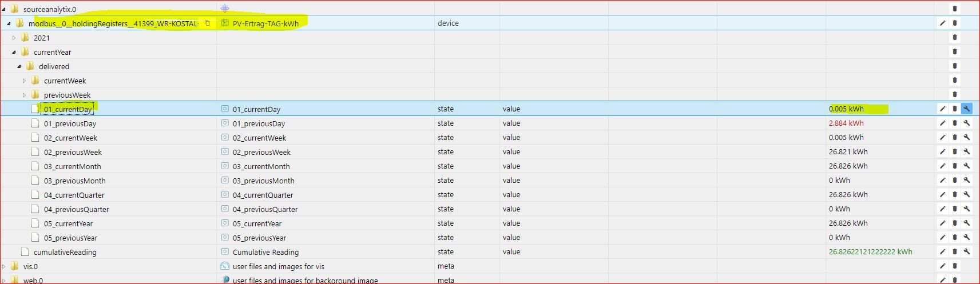Screen dimensions: 980x284
Task: Open custom settings wrench for 03_currentMonth
Action: [x=966, y=166]
